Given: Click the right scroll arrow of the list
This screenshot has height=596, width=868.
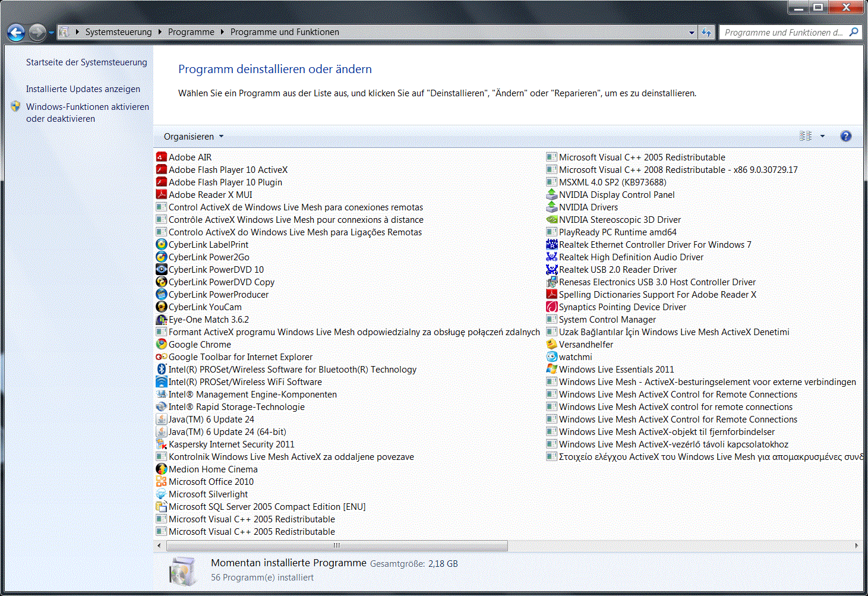Looking at the screenshot, I should click(857, 545).
